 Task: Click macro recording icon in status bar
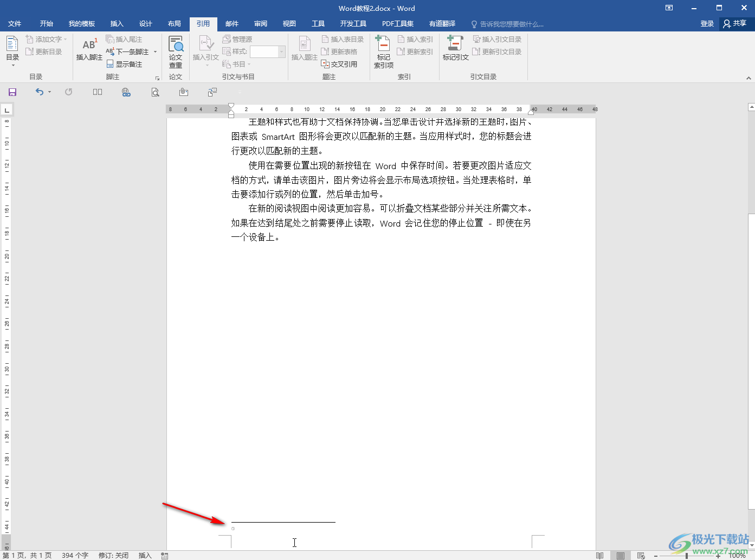click(165, 556)
